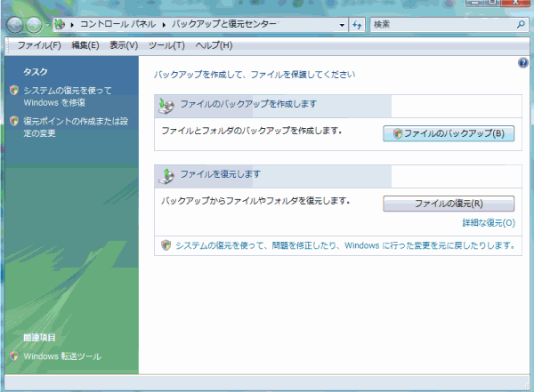Click the address bar control panel icon

[60, 24]
